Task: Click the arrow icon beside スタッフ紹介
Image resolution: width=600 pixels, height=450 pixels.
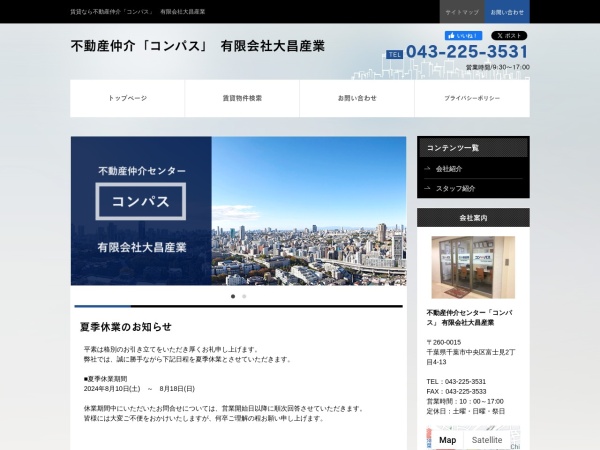Action: click(427, 188)
